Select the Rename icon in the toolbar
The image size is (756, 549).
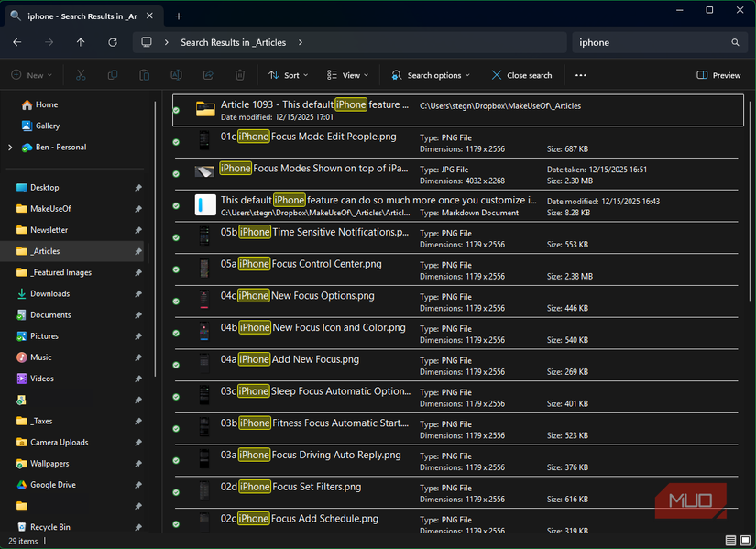(176, 75)
